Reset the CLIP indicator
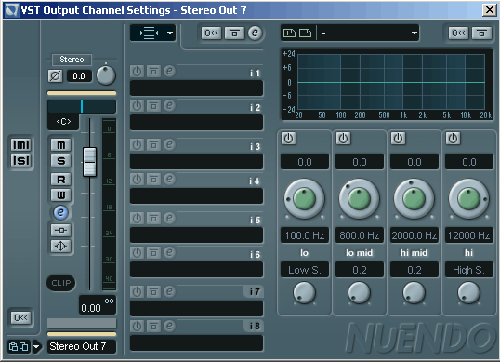 pyautogui.click(x=61, y=283)
